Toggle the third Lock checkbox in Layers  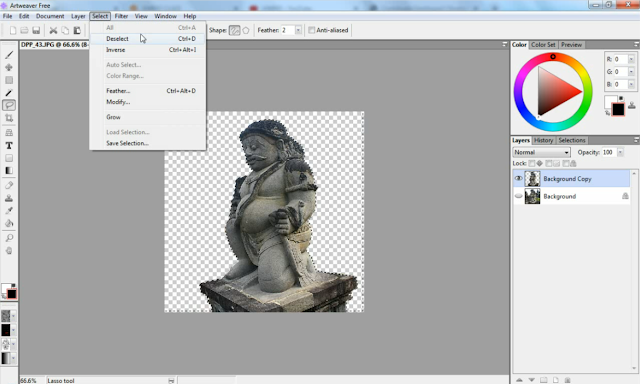565,163
